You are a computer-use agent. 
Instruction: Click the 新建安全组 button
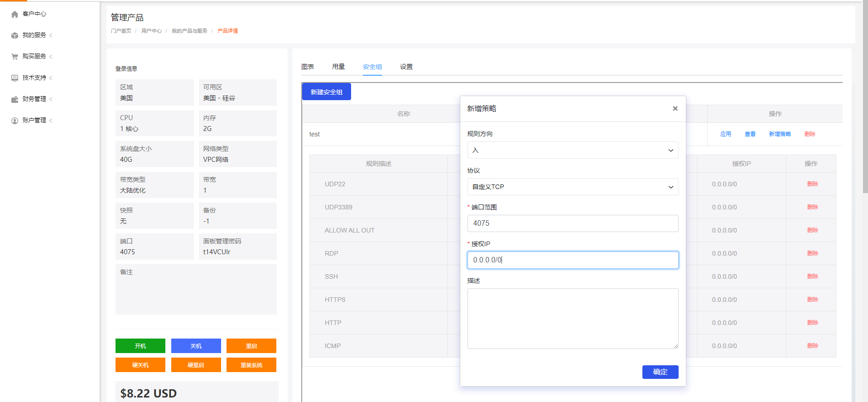pyautogui.click(x=327, y=92)
